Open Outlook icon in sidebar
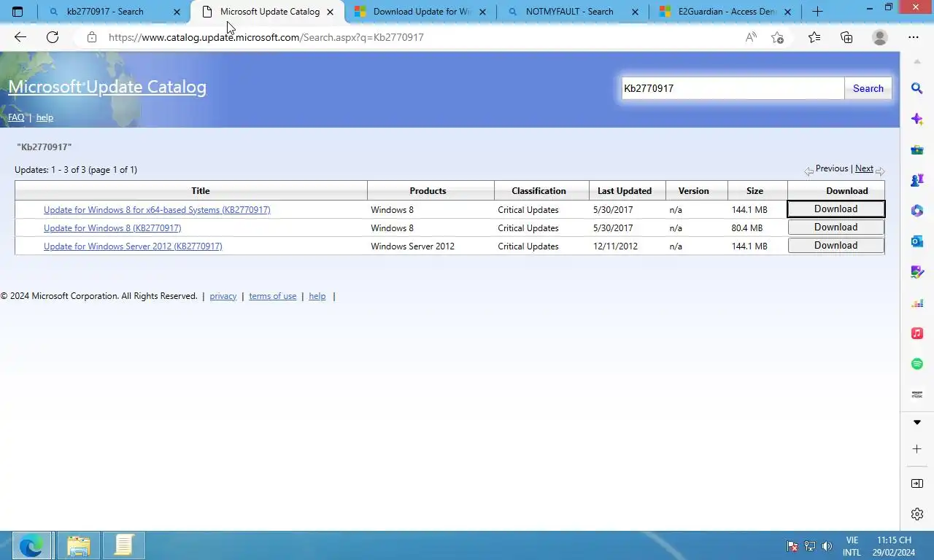Viewport: 934px width, 560px height. (x=917, y=241)
